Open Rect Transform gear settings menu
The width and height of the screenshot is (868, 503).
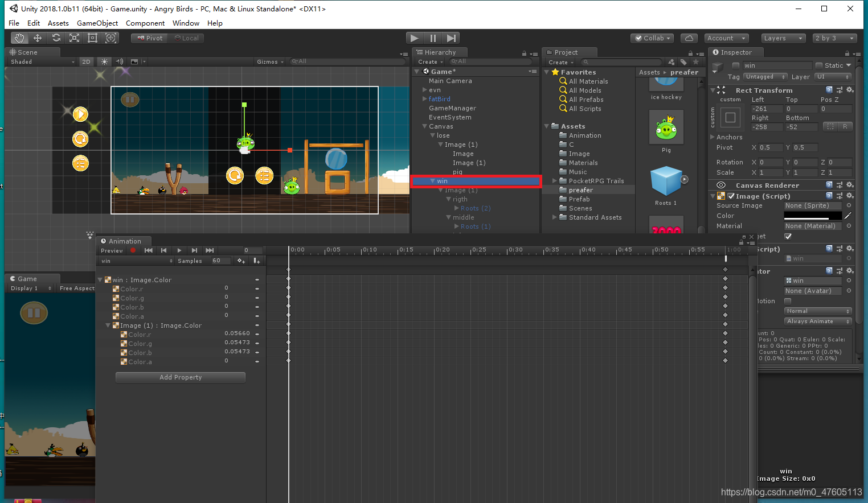click(x=850, y=90)
